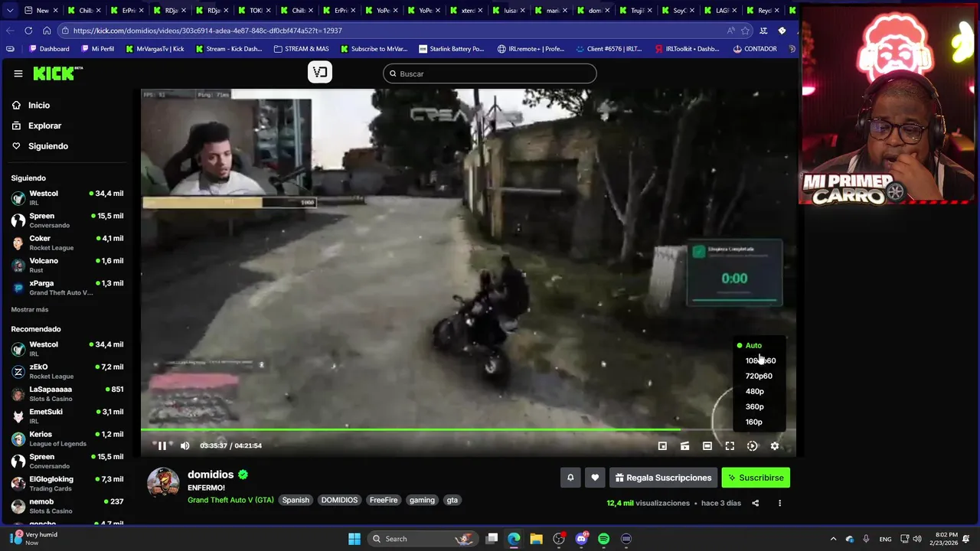This screenshot has height=551, width=980.
Task: Select the Spanish tag
Action: click(296, 500)
